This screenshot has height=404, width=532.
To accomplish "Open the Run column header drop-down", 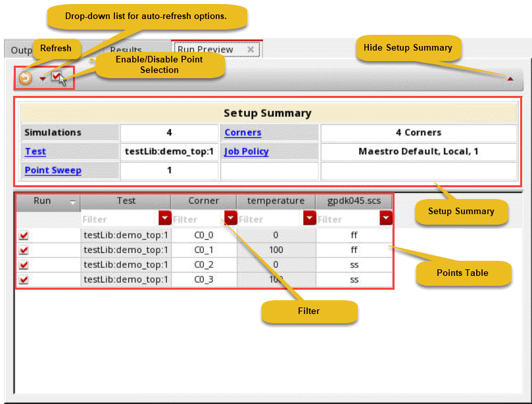I will point(72,202).
